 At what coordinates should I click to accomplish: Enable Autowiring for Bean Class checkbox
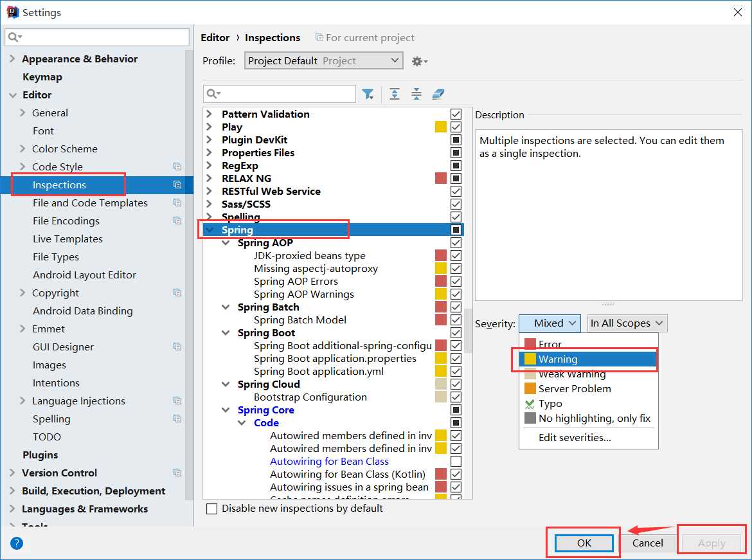pyautogui.click(x=456, y=461)
